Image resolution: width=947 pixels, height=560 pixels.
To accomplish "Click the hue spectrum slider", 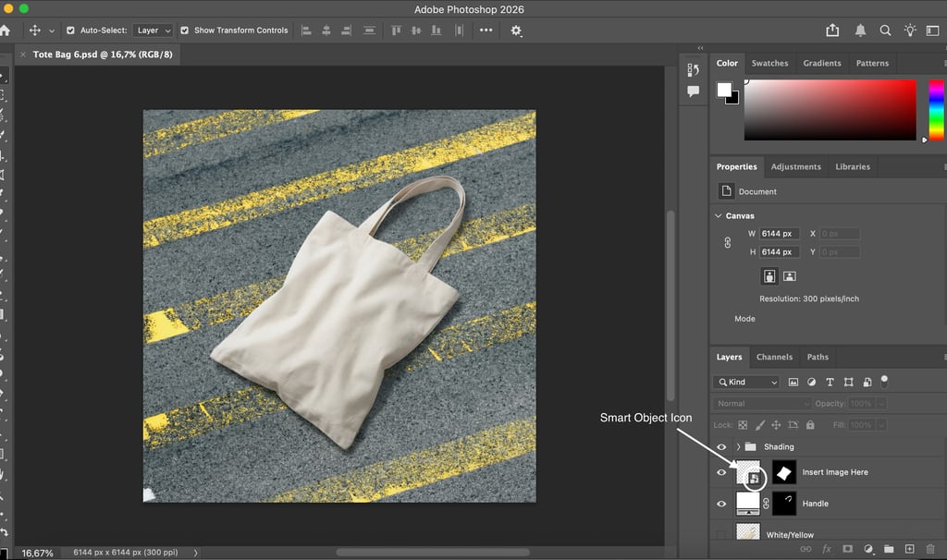I will pos(936,109).
